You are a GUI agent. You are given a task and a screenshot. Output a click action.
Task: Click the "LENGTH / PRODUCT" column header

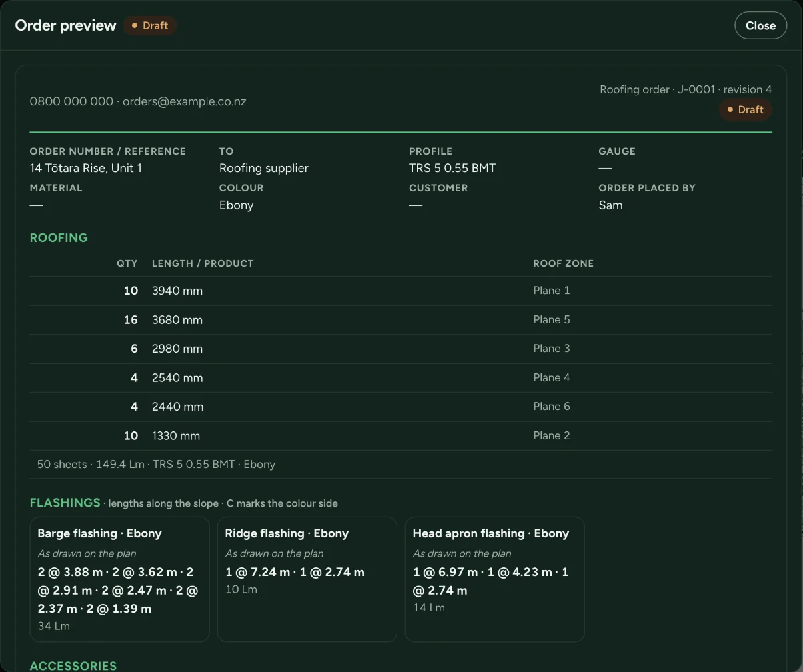coord(203,263)
